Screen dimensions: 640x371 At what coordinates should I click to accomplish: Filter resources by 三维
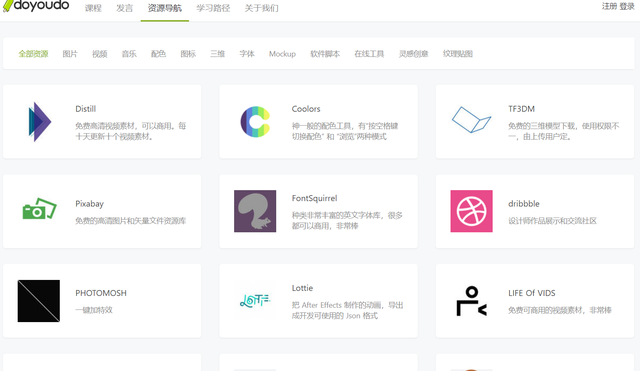pyautogui.click(x=218, y=54)
